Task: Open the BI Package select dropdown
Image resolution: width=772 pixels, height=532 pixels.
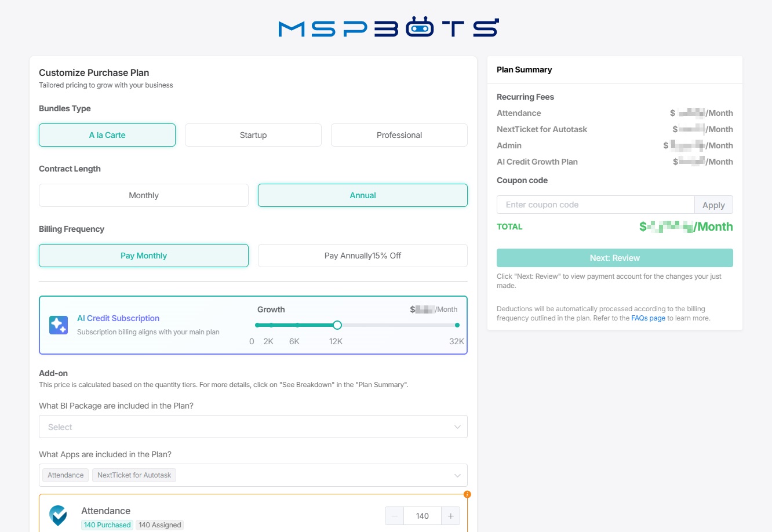Action: pos(253,427)
